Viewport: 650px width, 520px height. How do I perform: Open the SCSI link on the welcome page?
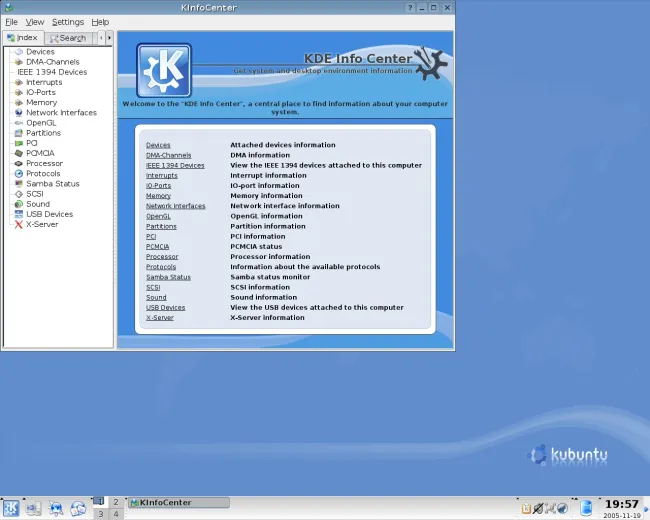click(153, 287)
